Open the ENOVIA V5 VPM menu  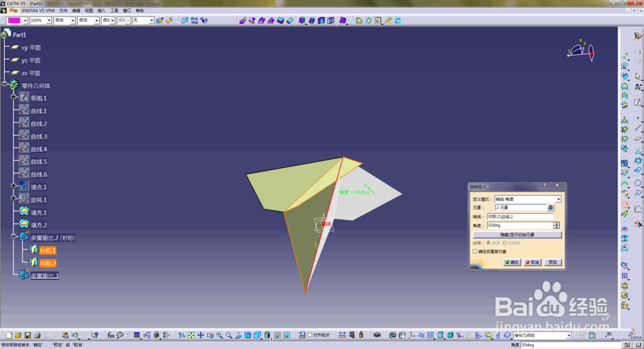coord(38,11)
